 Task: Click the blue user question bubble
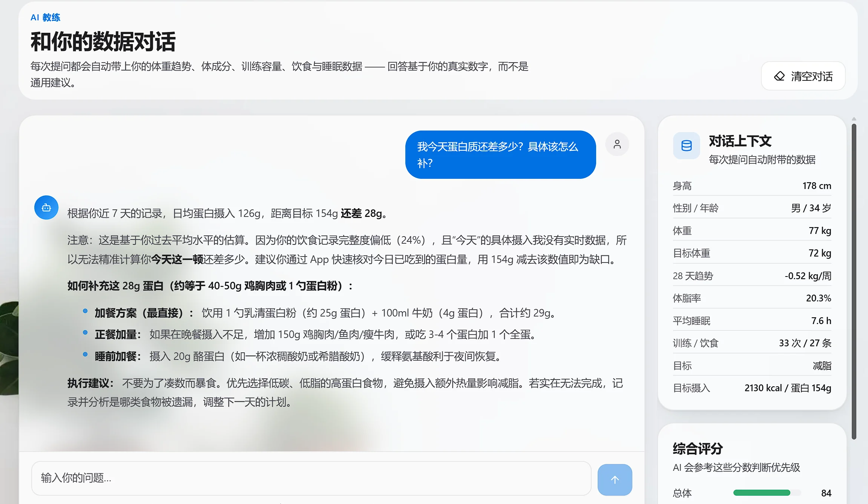point(500,155)
